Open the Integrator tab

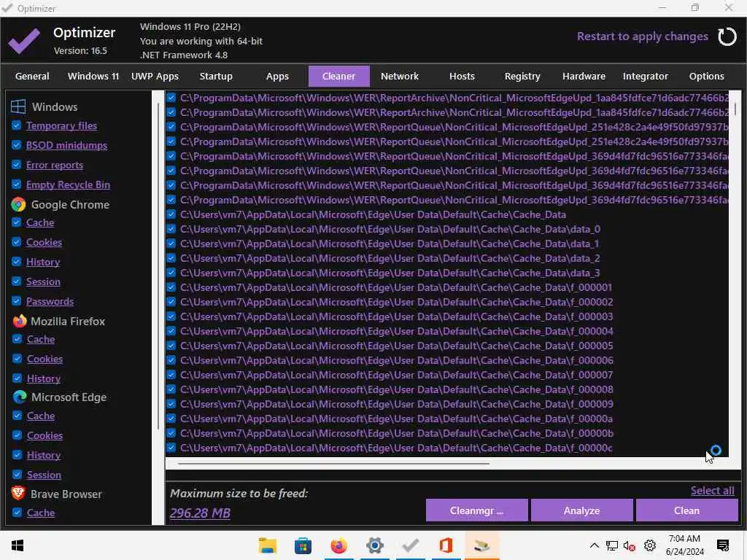[x=646, y=76]
